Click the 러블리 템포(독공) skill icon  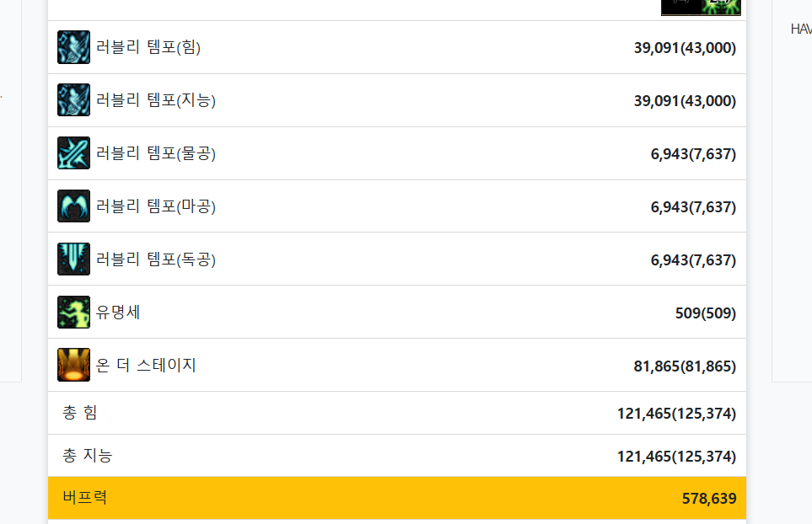click(x=73, y=259)
